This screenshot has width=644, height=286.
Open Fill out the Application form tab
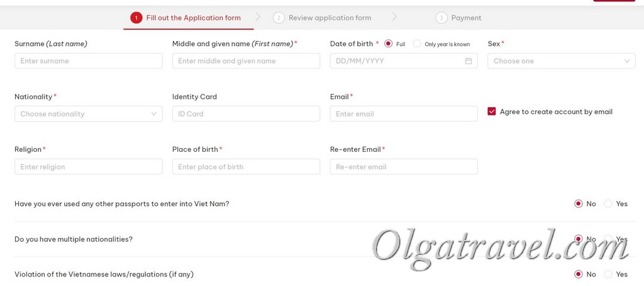(193, 18)
